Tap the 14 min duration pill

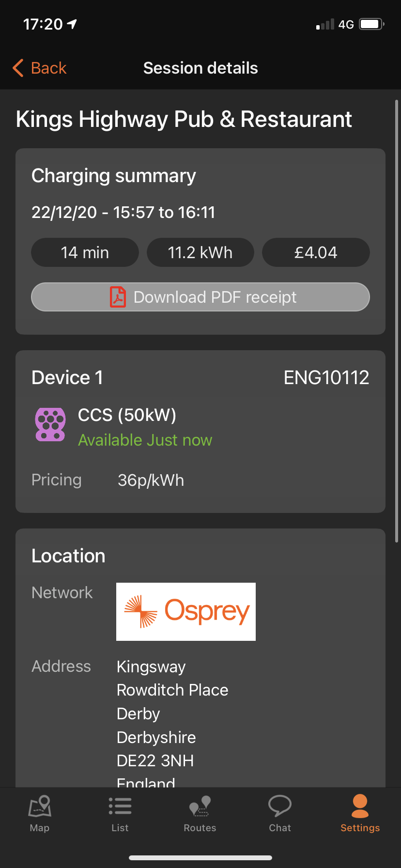pyautogui.click(x=85, y=252)
